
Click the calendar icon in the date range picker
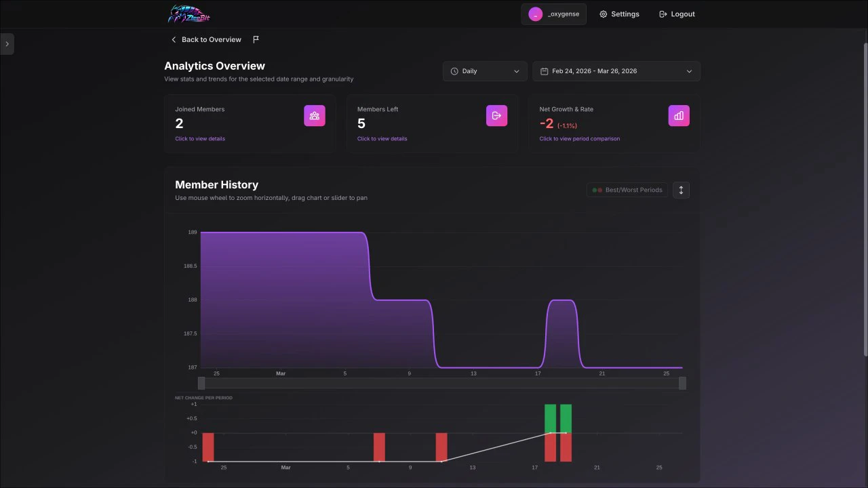[544, 70]
